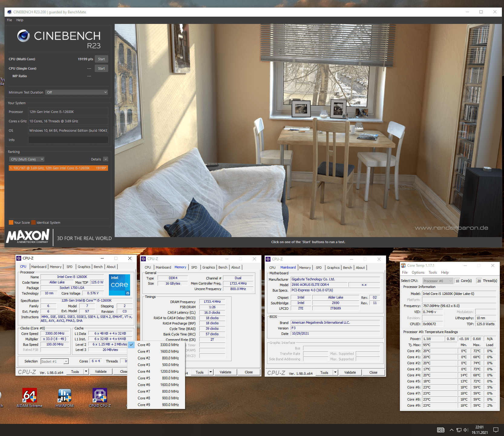Click the Identical System legend swatch
The width and height of the screenshot is (504, 436).
pos(34,223)
